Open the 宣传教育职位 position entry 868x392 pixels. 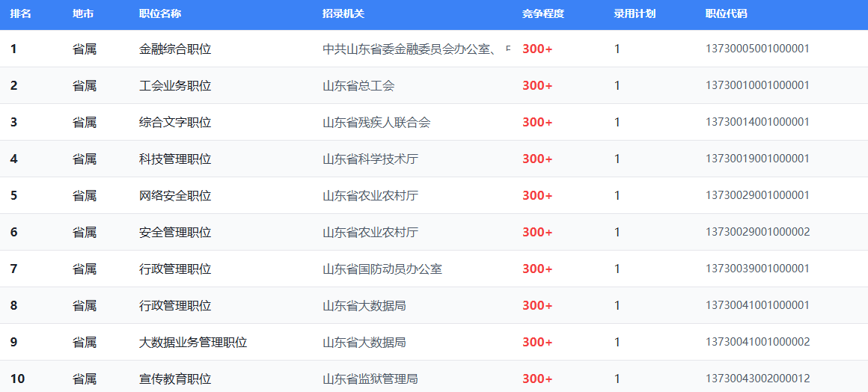click(175, 379)
